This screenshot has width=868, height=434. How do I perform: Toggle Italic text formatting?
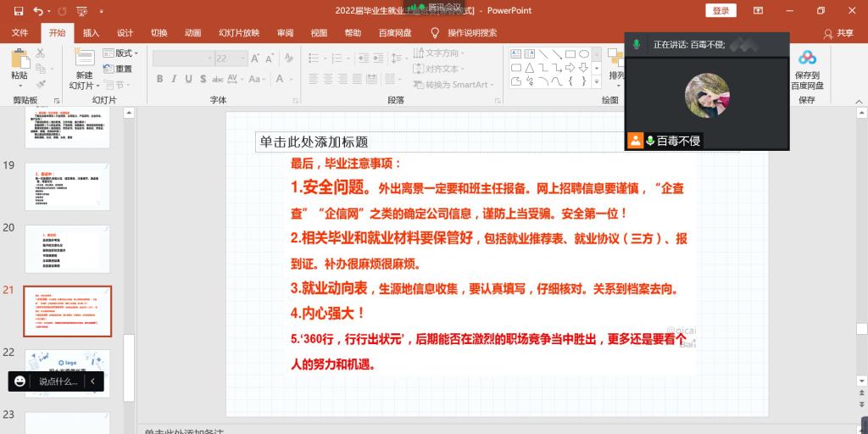point(175,79)
